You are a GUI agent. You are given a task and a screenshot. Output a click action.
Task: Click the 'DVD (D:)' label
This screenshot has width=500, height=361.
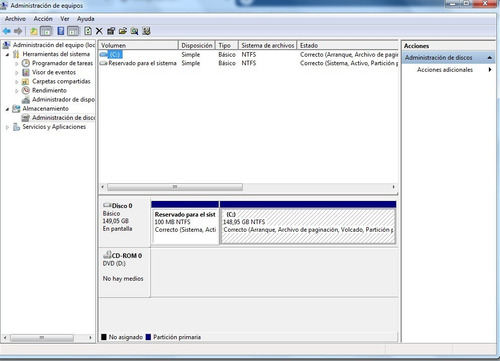point(114,263)
